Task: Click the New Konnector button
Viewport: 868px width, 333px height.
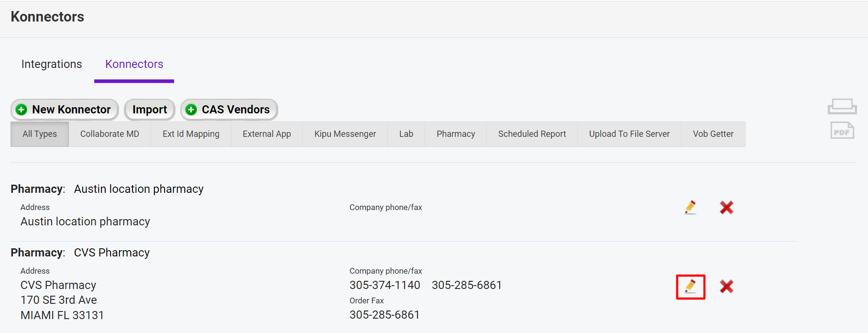Action: 65,110
